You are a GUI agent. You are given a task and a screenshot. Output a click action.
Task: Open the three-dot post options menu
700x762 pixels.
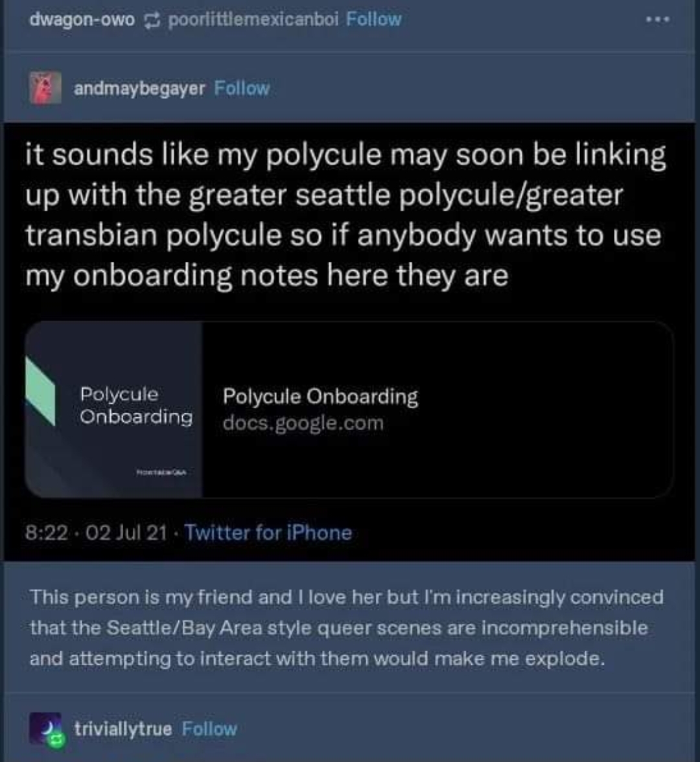tap(658, 20)
